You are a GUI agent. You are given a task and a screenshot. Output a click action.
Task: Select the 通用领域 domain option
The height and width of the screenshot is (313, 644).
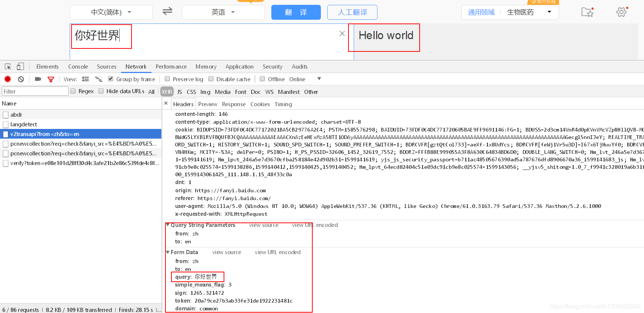481,12
